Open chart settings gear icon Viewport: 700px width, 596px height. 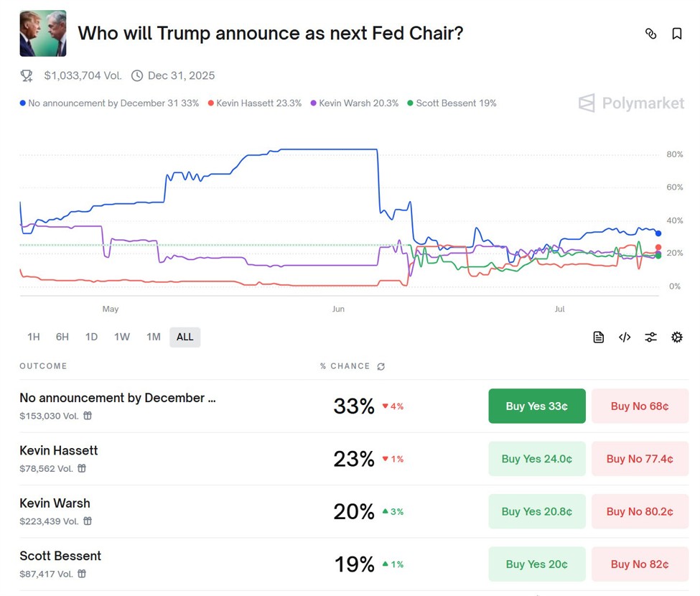tap(676, 337)
